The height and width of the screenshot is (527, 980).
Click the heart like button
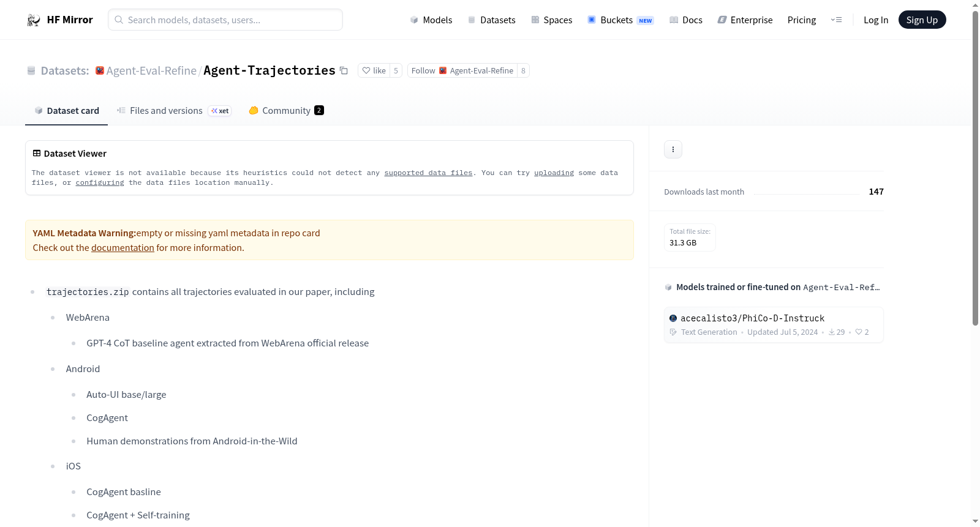[374, 71]
